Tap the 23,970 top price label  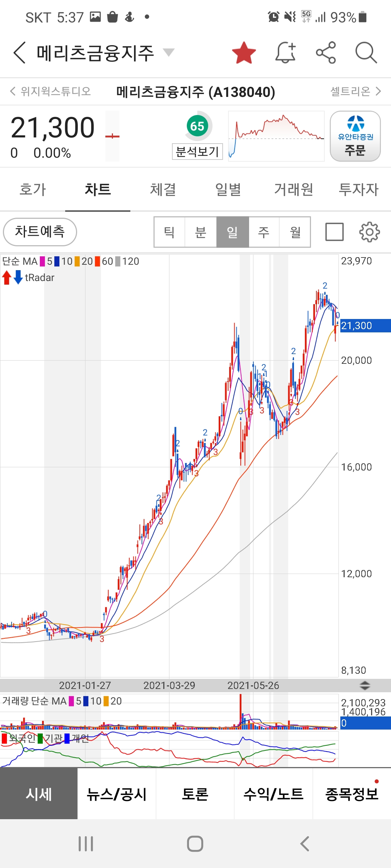tap(357, 261)
